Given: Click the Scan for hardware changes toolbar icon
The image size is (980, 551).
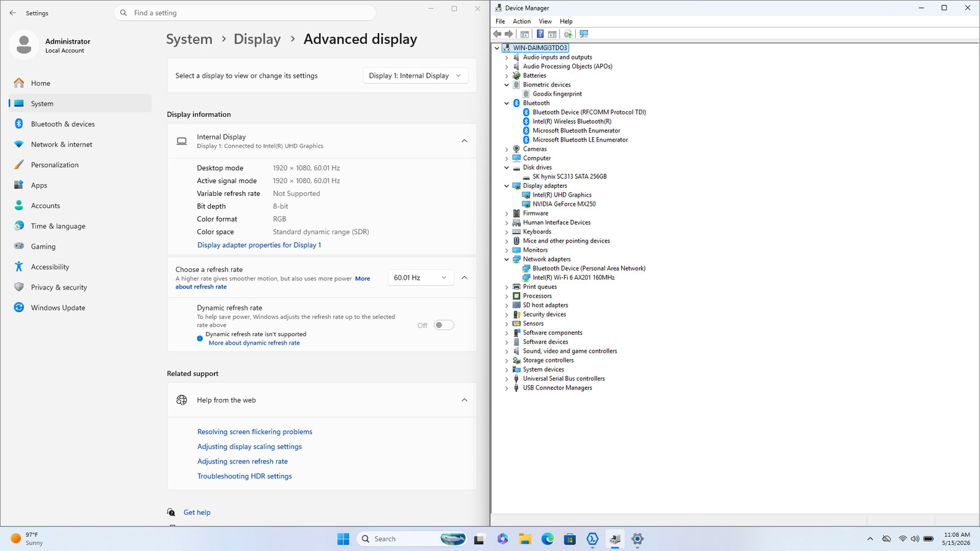Looking at the screenshot, I should tap(584, 34).
